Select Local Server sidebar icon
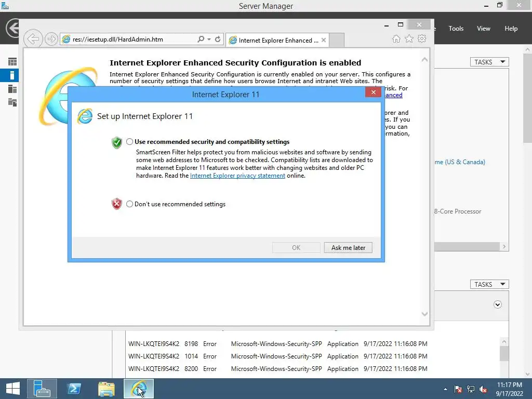Image resolution: width=532 pixels, height=399 pixels. coord(12,75)
